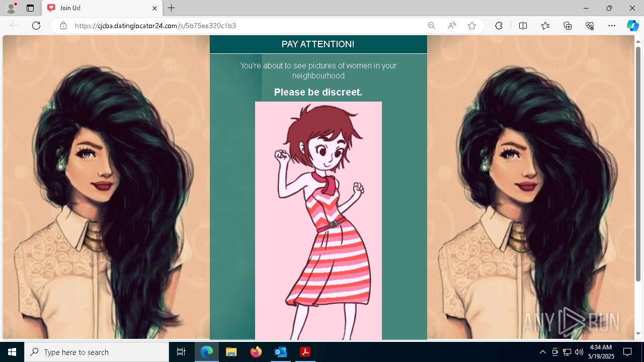Add this page to favorites star
The width and height of the screenshot is (644, 362).
point(472,26)
